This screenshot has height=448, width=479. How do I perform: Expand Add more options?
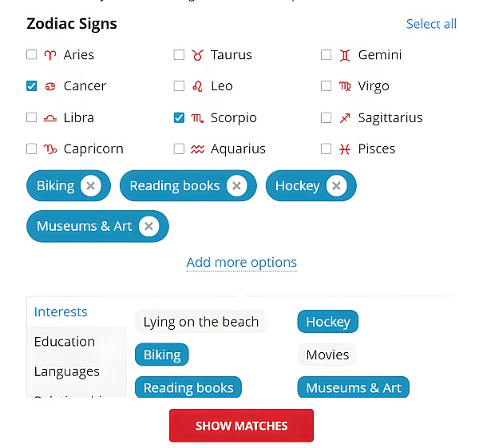[x=241, y=263]
